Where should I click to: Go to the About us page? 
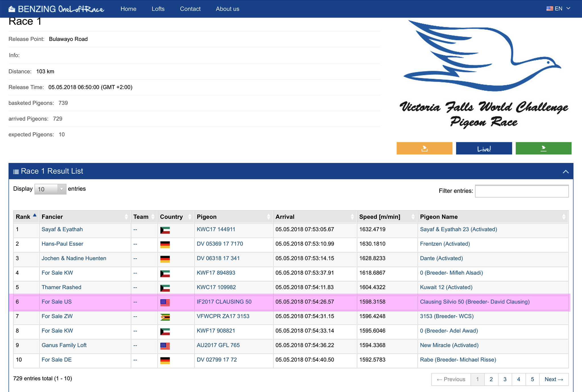pyautogui.click(x=227, y=9)
